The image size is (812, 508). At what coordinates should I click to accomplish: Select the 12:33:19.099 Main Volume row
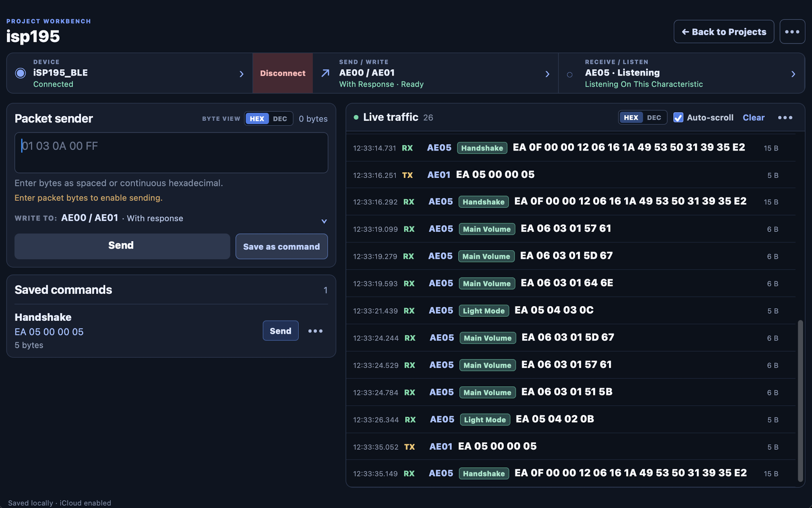[x=571, y=229]
